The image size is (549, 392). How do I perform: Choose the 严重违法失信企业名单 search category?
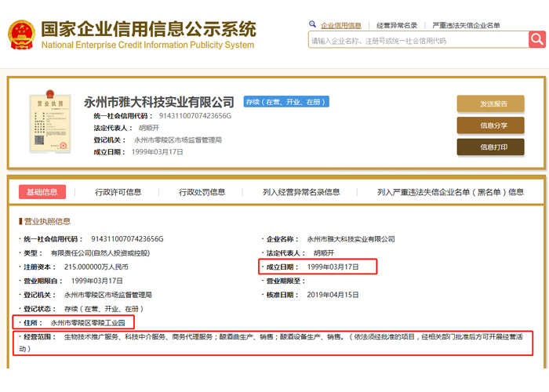click(x=466, y=25)
